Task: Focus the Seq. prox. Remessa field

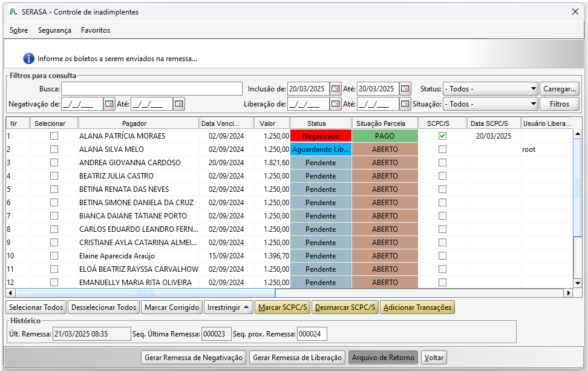Action: click(312, 334)
